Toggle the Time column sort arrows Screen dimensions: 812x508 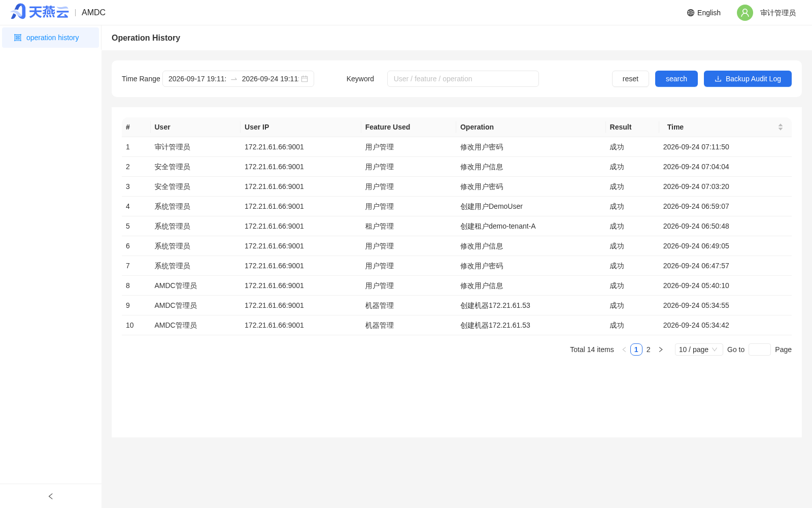click(781, 127)
